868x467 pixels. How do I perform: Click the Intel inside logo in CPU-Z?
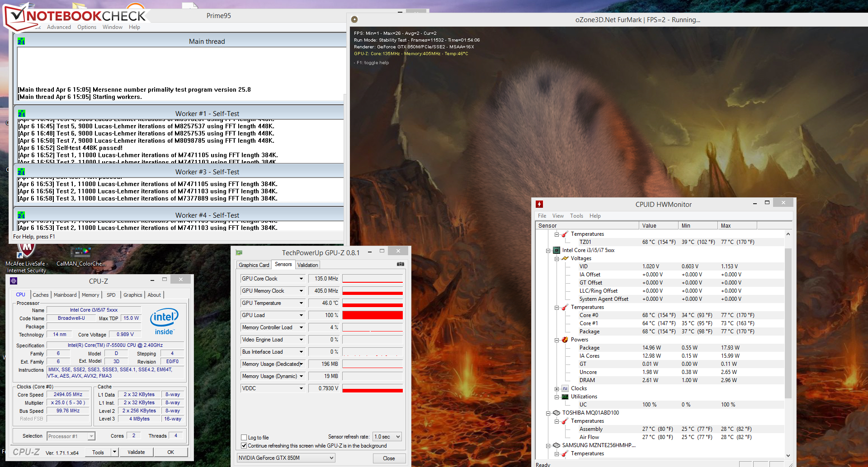pos(164,322)
